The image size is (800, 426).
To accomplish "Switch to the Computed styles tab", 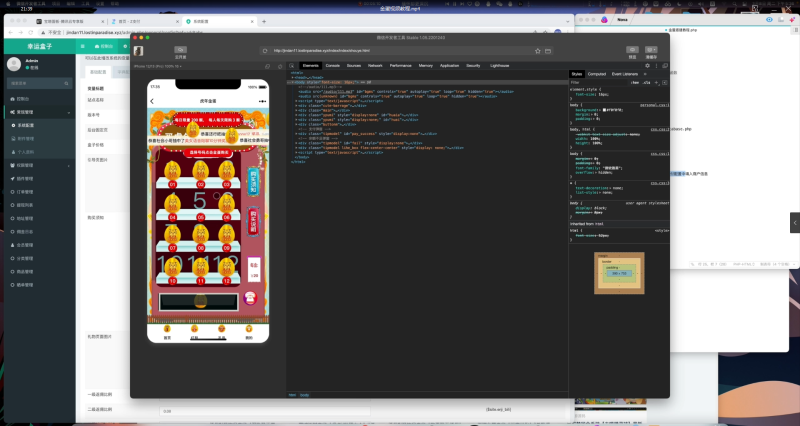I will 596,74.
